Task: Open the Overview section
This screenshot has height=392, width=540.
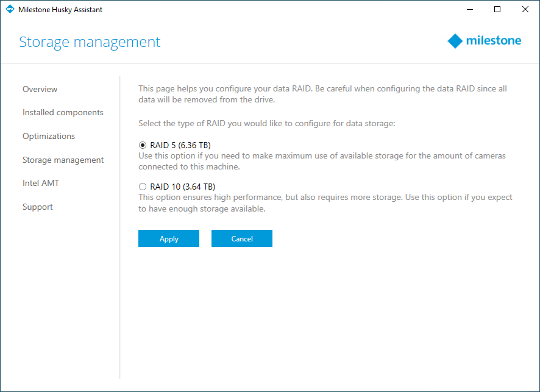Action: click(x=40, y=89)
